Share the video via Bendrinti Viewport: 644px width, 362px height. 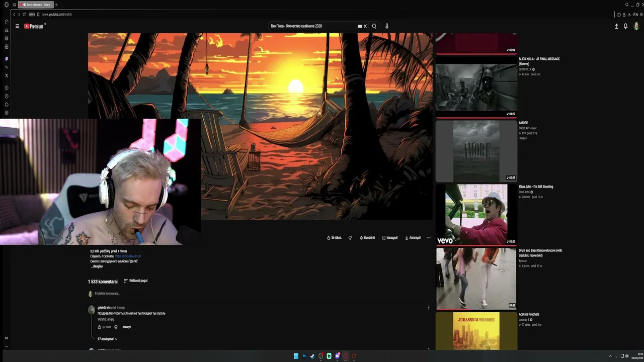367,238
